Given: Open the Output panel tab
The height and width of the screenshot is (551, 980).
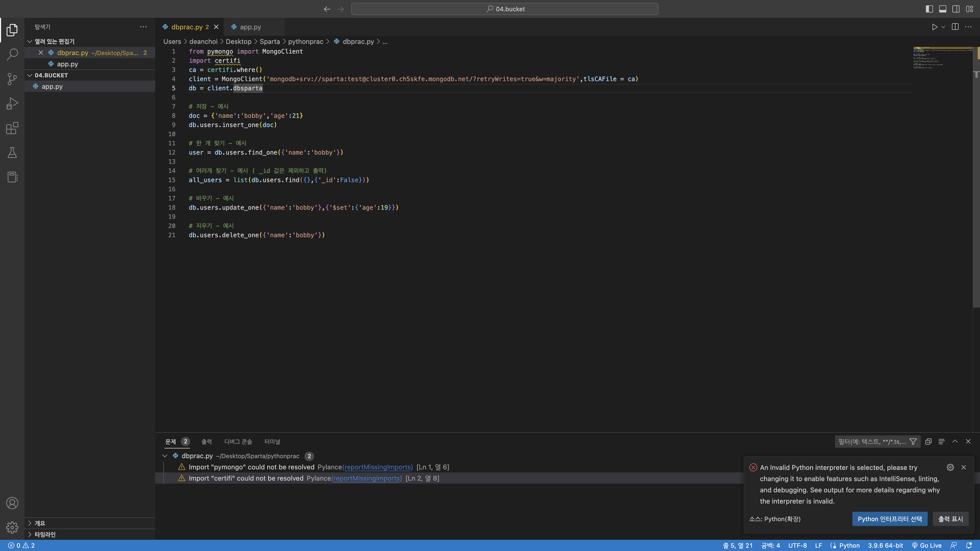Looking at the screenshot, I should (x=206, y=442).
